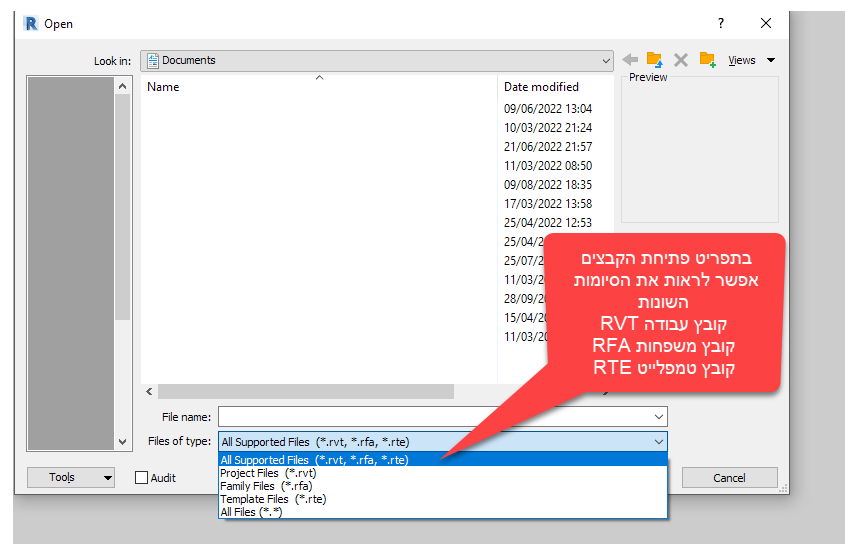This screenshot has width=845, height=544.
Task: Expand the File name dropdown arrow
Action: (658, 416)
